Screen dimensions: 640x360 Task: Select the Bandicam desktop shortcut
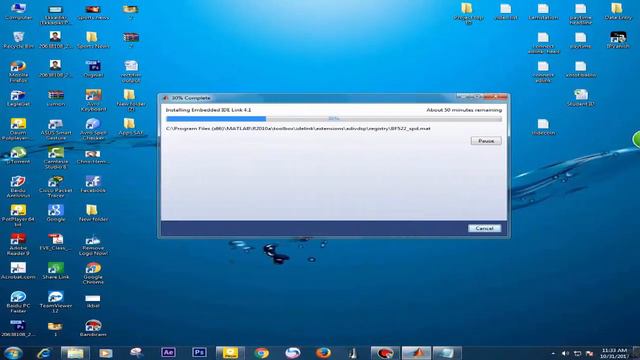[93, 328]
